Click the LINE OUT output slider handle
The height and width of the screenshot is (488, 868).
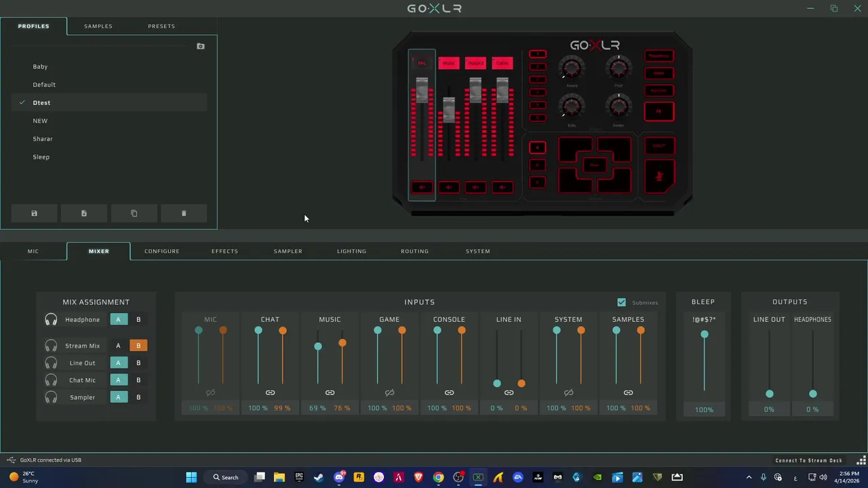(x=770, y=394)
